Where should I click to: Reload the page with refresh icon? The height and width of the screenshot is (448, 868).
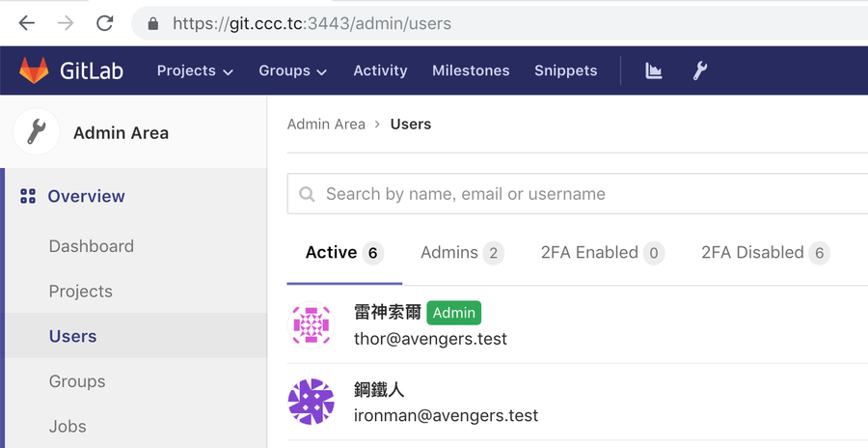coord(104,23)
